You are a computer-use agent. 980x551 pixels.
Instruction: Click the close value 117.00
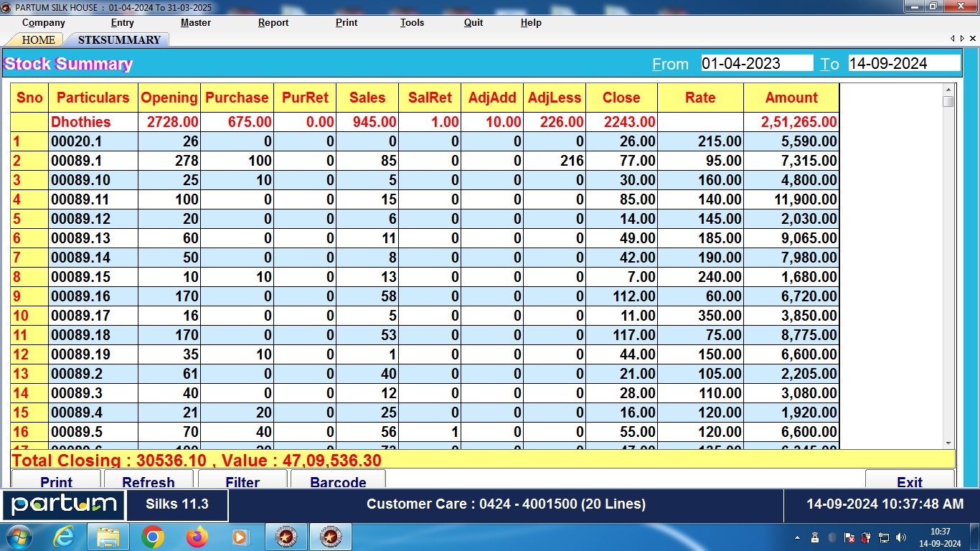(x=621, y=335)
